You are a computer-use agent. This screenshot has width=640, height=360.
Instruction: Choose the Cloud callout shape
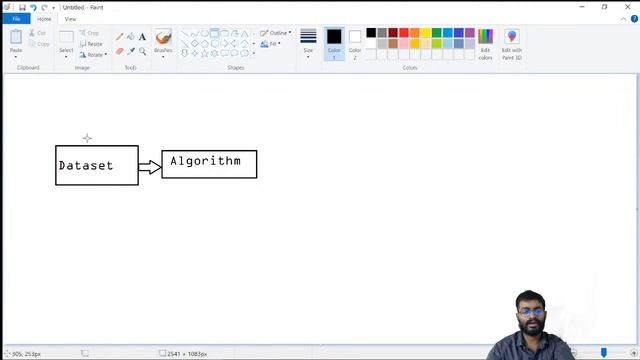tap(244, 53)
